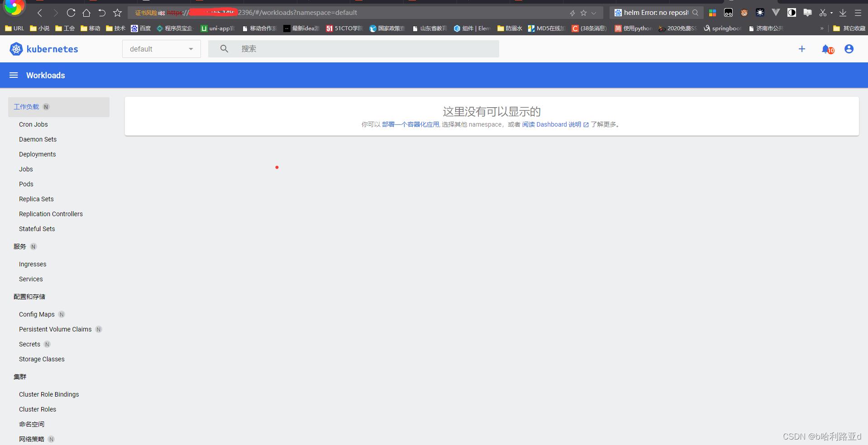This screenshot has width=868, height=445.
Task: Click the browser profile avatar icon
Action: pos(14,6)
